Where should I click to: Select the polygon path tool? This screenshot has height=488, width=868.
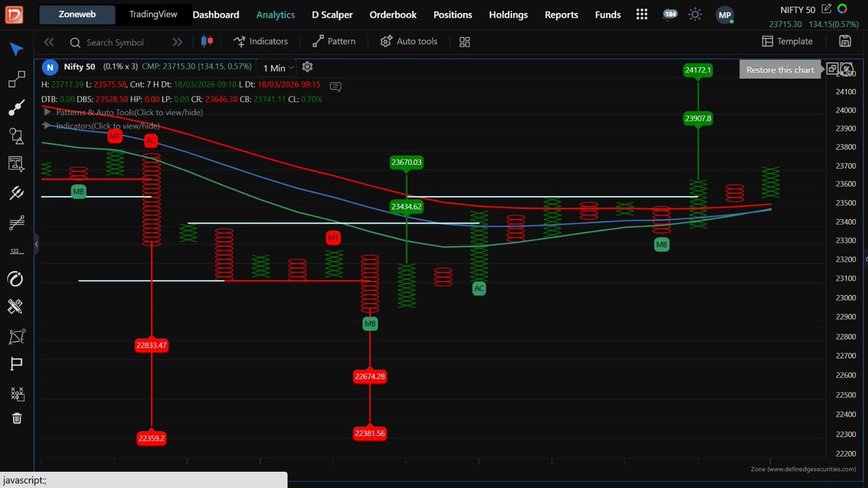tap(16, 336)
